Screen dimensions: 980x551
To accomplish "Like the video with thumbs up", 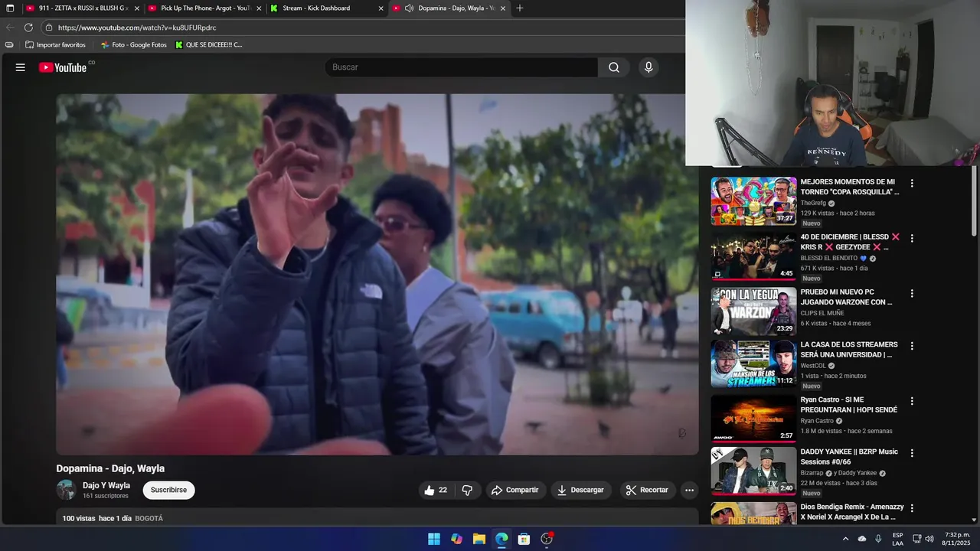I will pos(435,490).
